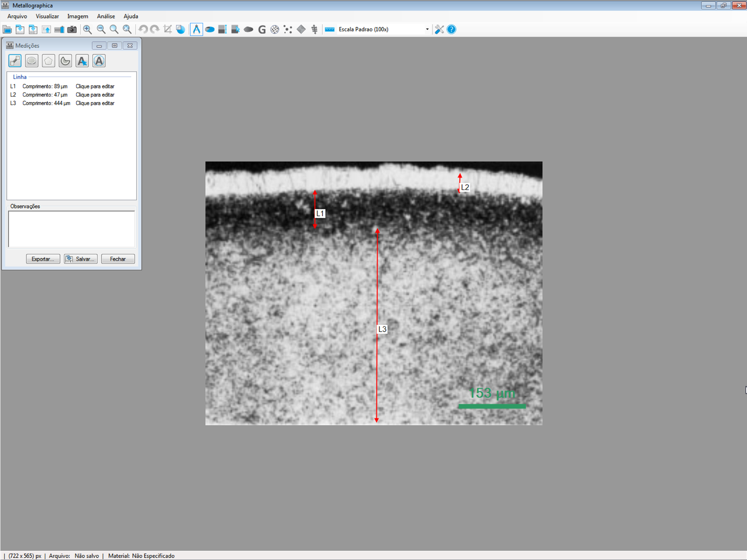This screenshot has height=560, width=747.
Task: Select the line measurement tool in Medições
Action: (15, 61)
